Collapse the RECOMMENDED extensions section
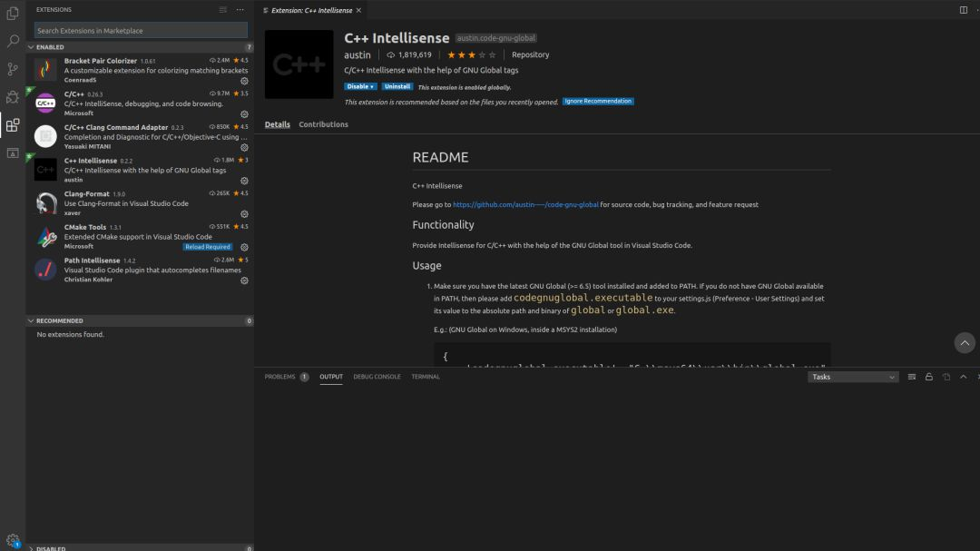 (x=31, y=320)
